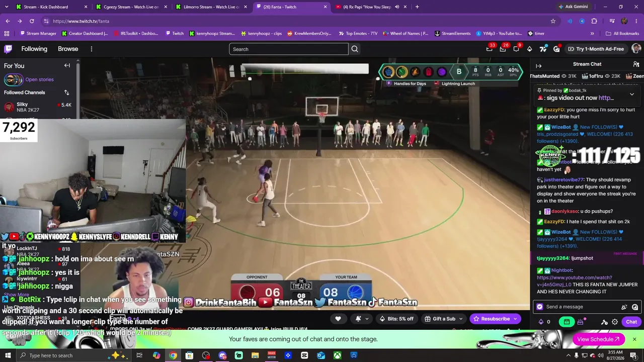The width and height of the screenshot is (644, 362).
Task: Click the Bits: 5% off button
Action: point(396,319)
